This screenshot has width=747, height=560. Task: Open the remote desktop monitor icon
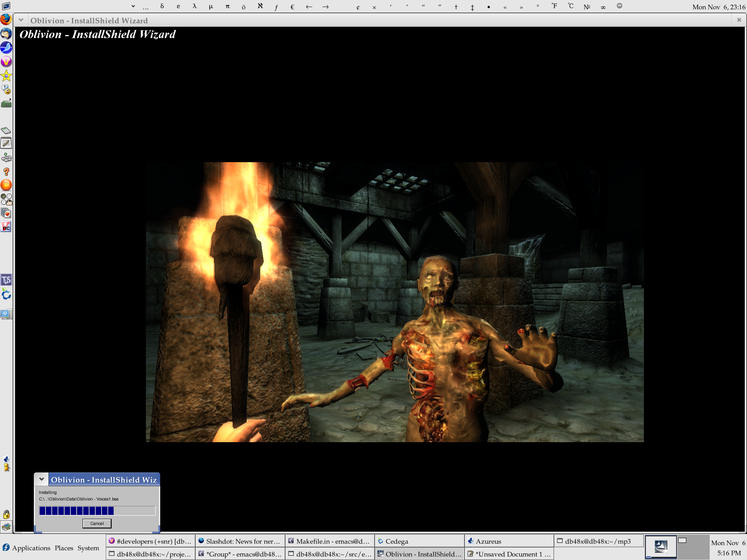(6, 314)
